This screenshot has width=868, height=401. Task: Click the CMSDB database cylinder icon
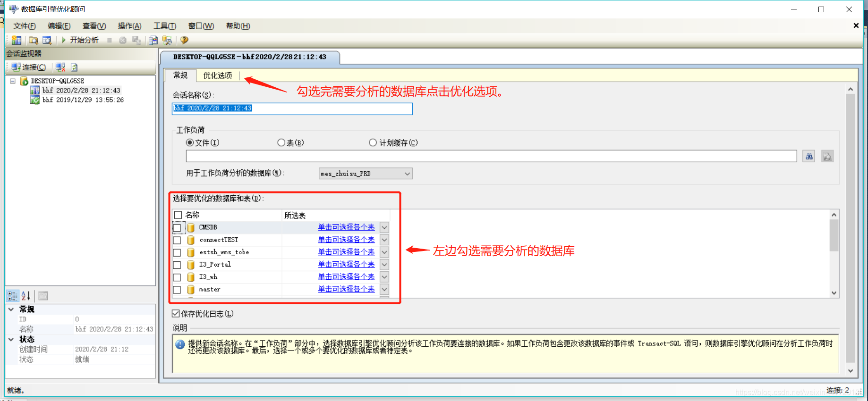[191, 227]
